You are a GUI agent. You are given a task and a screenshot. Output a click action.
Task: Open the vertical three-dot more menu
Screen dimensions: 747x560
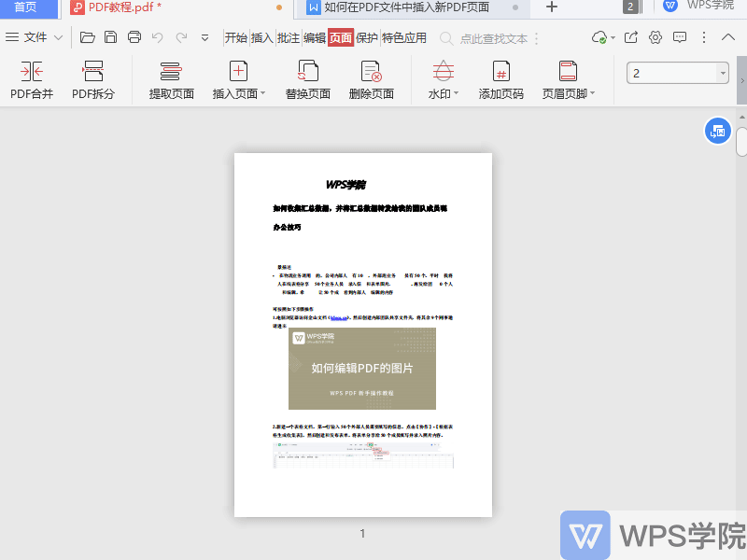(x=704, y=37)
